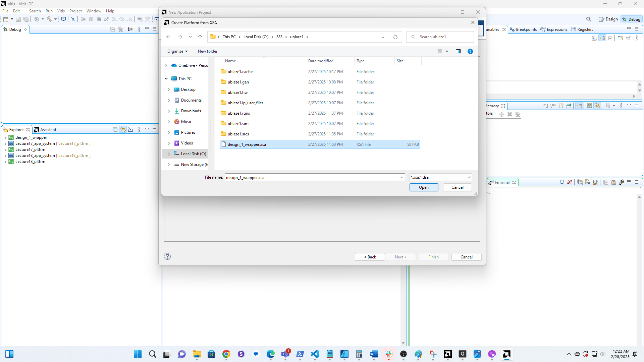The image size is (644, 362).
Task: Open the Organize dropdown menu
Action: 177,51
